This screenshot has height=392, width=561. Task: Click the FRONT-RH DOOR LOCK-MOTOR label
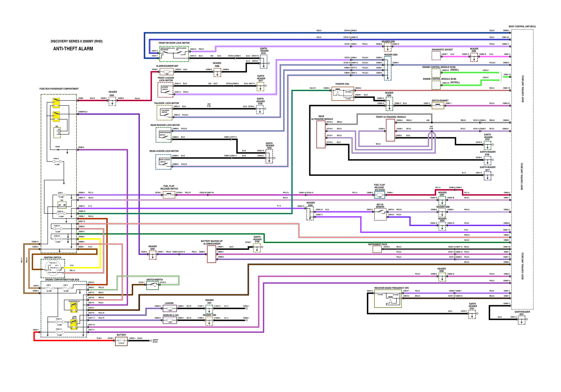[x=174, y=43]
